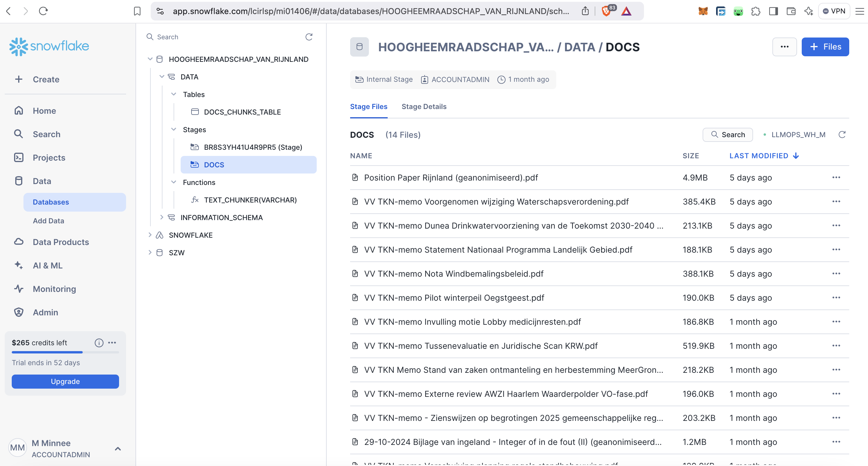Open Monitoring from the sidebar
Image resolution: width=868 pixels, height=466 pixels.
click(x=54, y=289)
